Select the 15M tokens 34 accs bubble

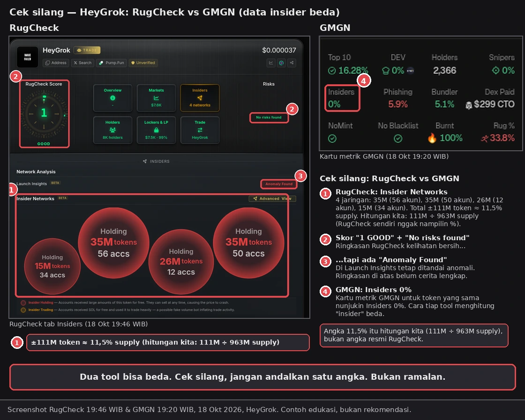point(52,266)
